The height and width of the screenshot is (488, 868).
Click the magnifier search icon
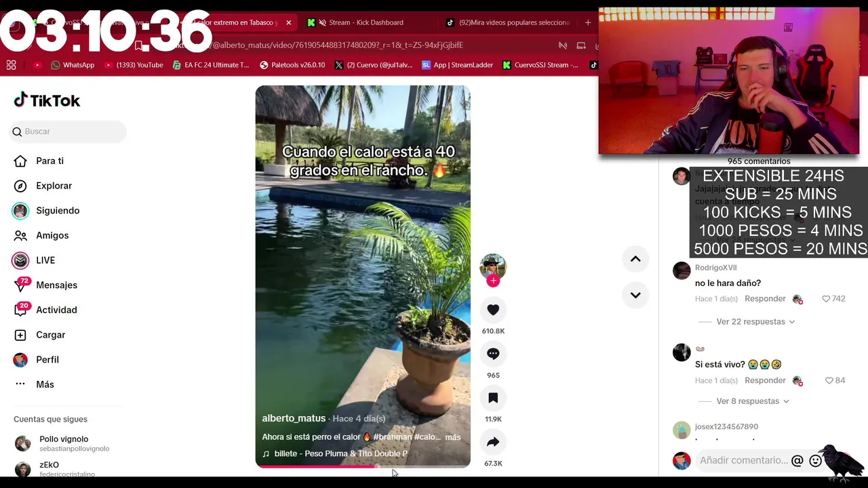coord(18,131)
